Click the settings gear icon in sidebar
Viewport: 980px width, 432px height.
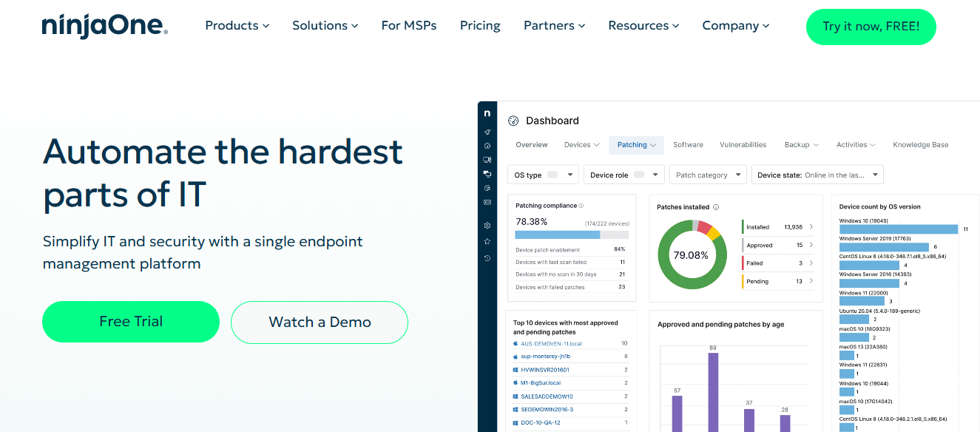[x=487, y=226]
